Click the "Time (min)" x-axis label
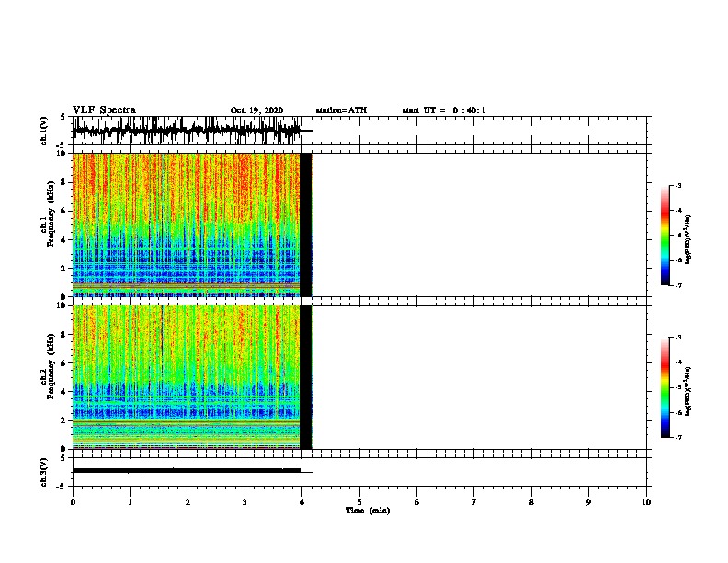Image resolution: width=728 pixels, height=563 pixels. pos(368,511)
